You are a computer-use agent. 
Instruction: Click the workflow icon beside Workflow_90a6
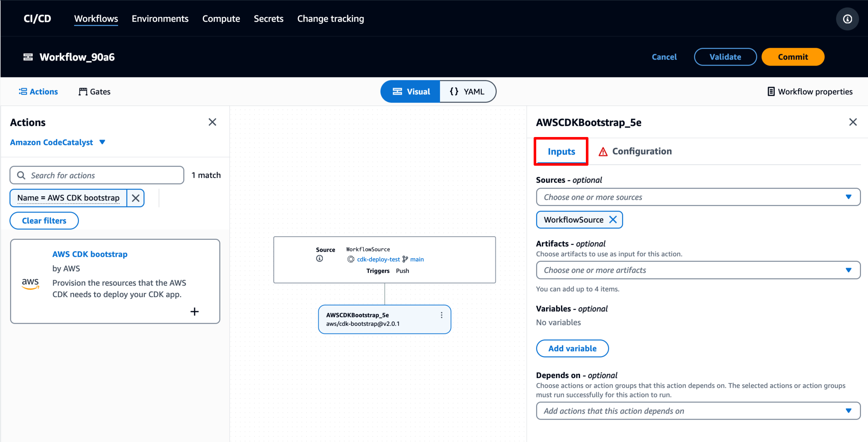pyautogui.click(x=28, y=57)
